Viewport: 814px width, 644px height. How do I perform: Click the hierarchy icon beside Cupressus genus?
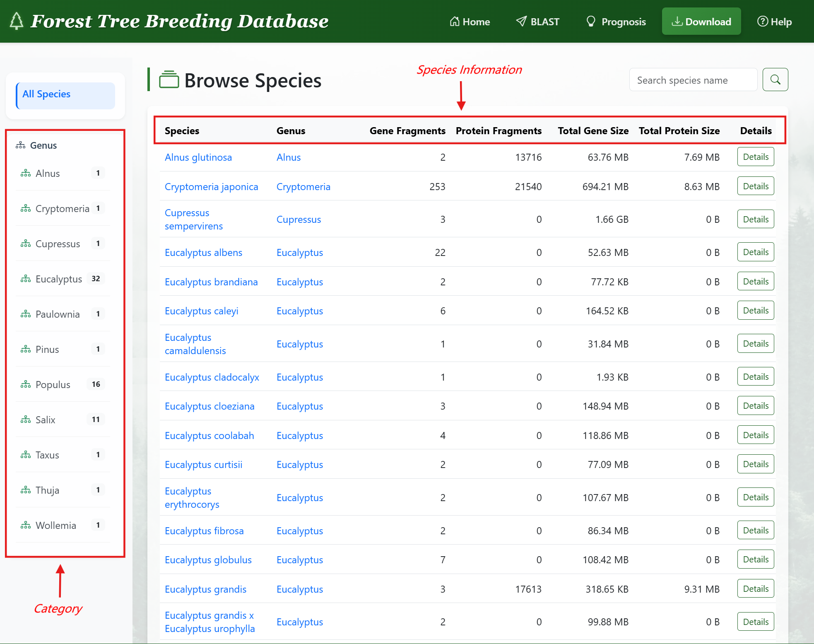[x=26, y=244]
